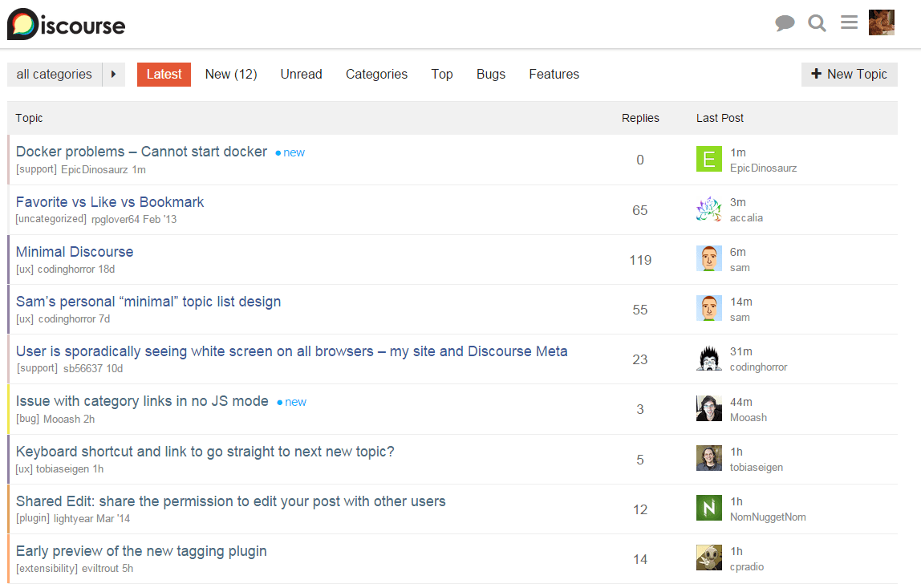Select the Unread tab

pos(301,75)
